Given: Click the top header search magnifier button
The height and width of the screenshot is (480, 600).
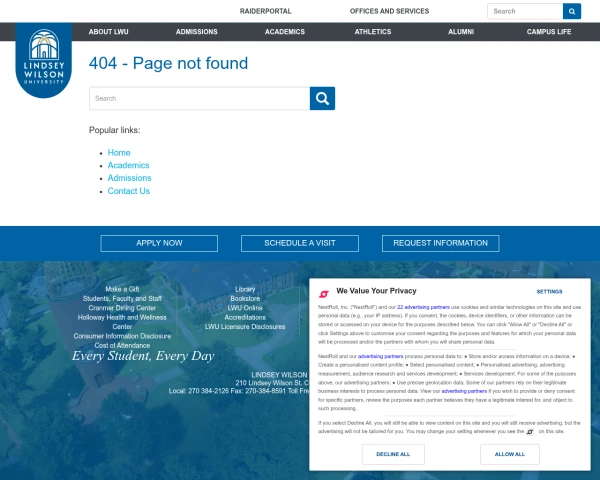Looking at the screenshot, I should pyautogui.click(x=572, y=11).
